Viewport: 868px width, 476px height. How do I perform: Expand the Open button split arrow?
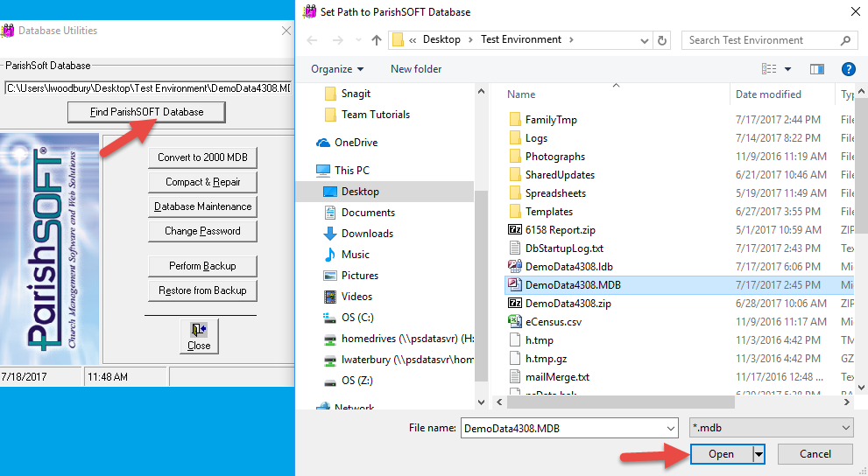pyautogui.click(x=759, y=454)
